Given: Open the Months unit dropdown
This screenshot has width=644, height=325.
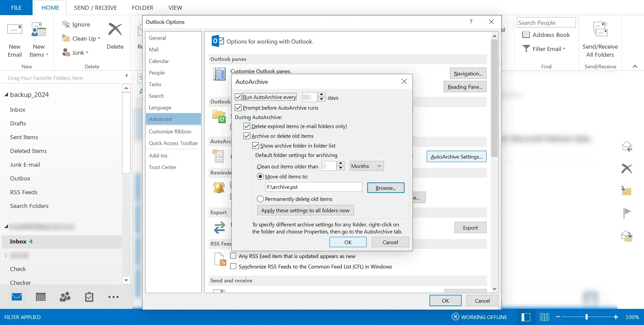Looking at the screenshot, I should 367,166.
